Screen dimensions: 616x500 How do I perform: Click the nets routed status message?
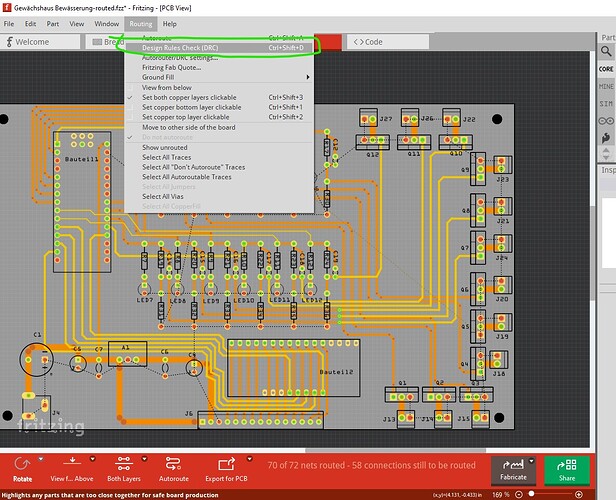(371, 465)
